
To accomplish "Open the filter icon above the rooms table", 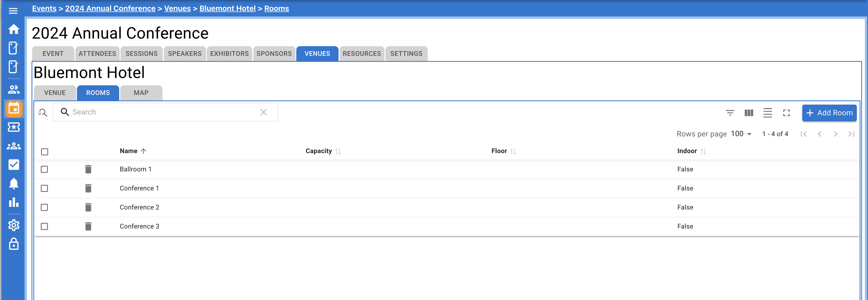I will pyautogui.click(x=730, y=113).
